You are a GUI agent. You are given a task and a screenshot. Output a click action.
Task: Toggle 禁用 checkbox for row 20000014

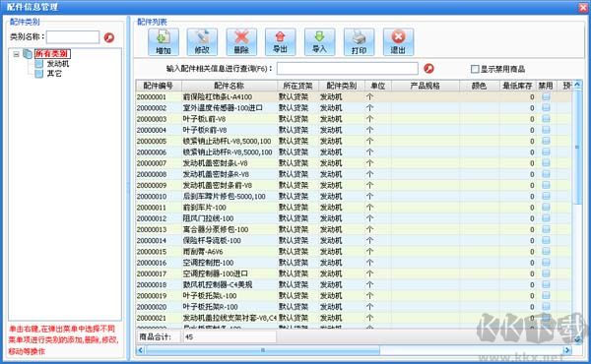pos(546,240)
